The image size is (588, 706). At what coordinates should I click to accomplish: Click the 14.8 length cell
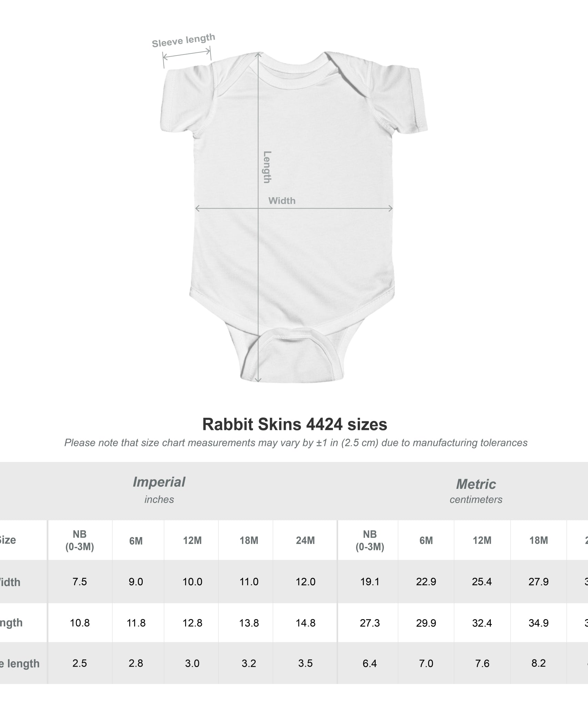click(x=305, y=623)
